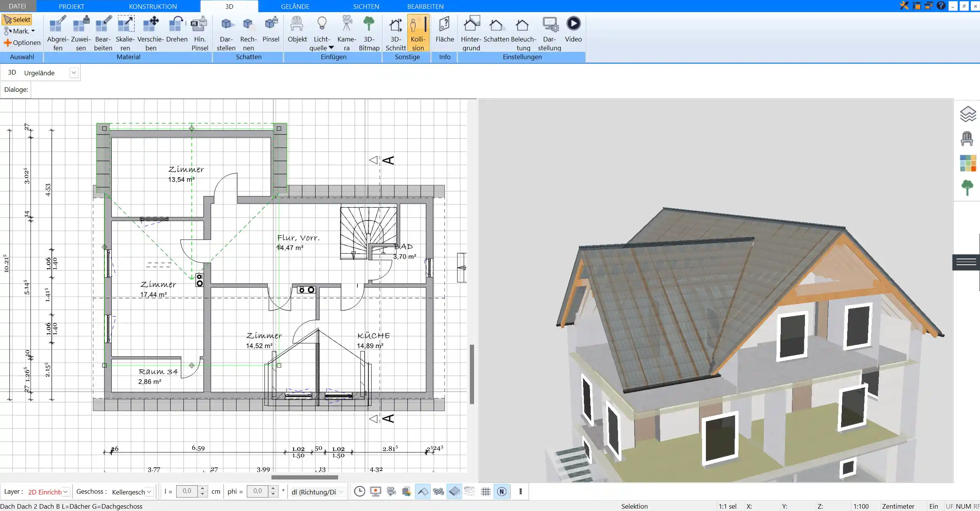Toggle the north arrow N icon

pos(502,491)
